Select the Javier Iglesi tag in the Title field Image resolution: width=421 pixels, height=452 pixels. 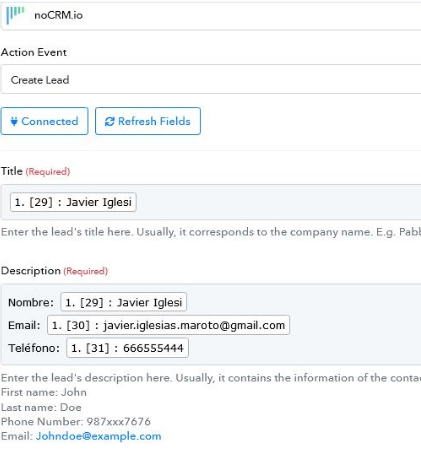coord(73,202)
